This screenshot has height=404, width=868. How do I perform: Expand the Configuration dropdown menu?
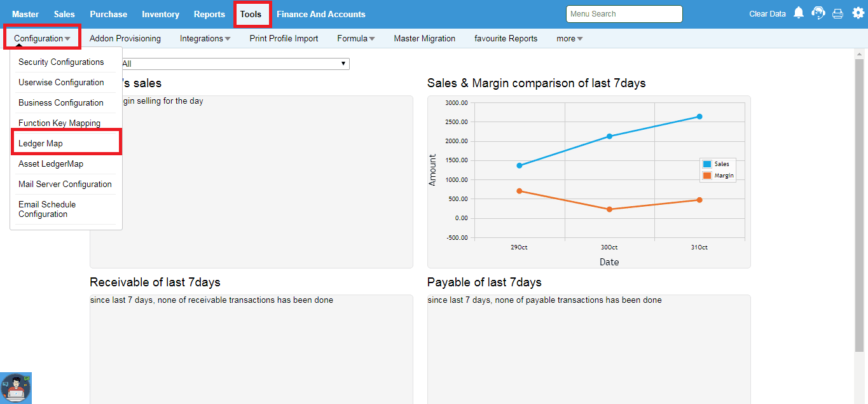(x=42, y=38)
